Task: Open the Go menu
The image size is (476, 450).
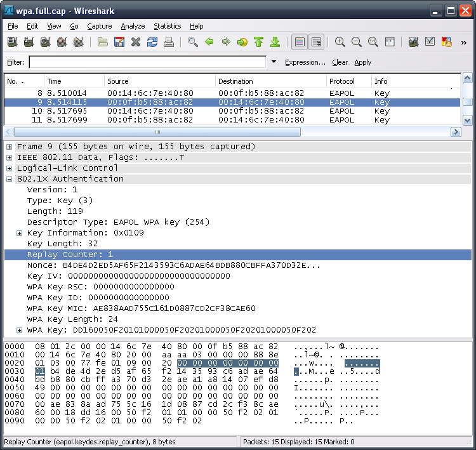Action: click(74, 26)
